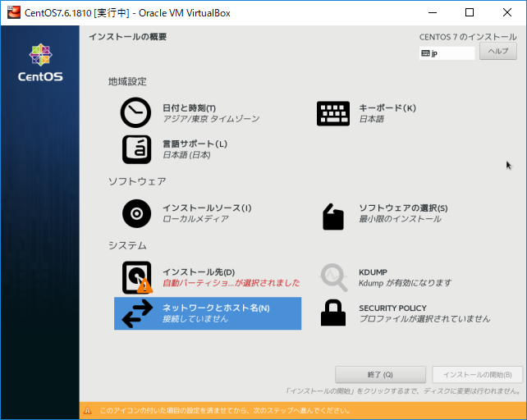Open 言語サポート(L) settings

pos(195,144)
